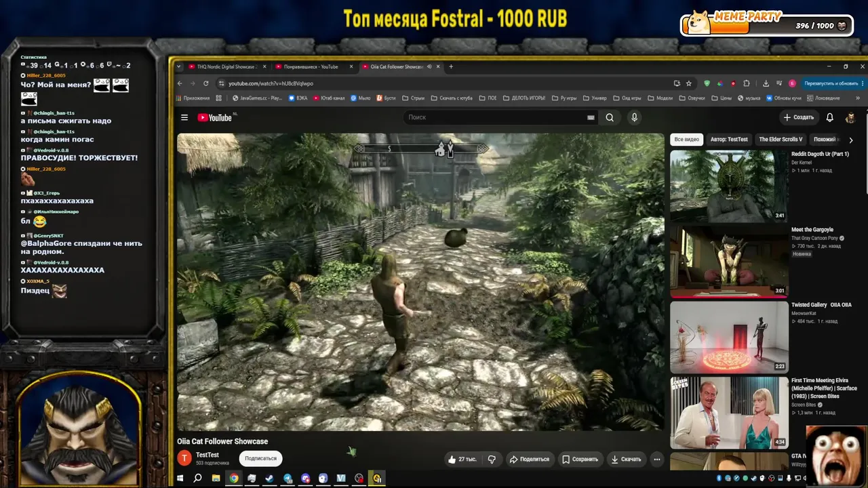Select The Elder Scrolls V filter chip
This screenshot has width=868, height=488.
tap(781, 140)
